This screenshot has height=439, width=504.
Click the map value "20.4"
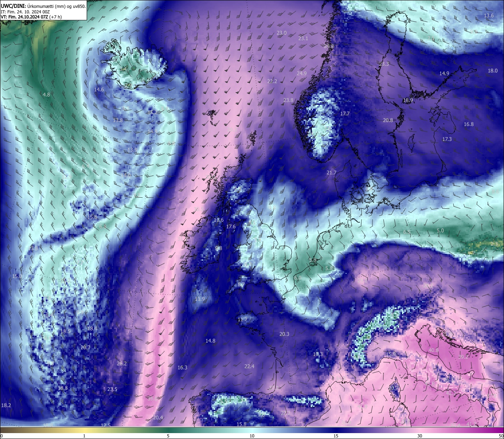click(x=158, y=418)
